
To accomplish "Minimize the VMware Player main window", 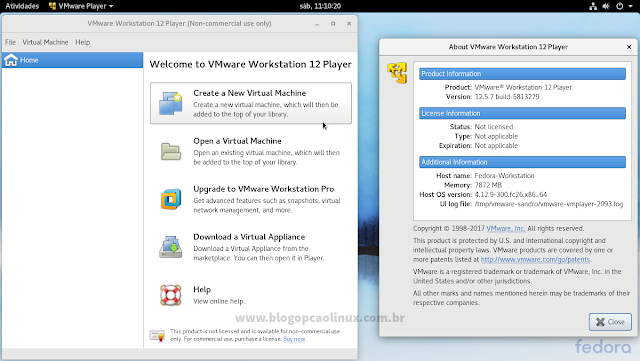I will tap(317, 24).
